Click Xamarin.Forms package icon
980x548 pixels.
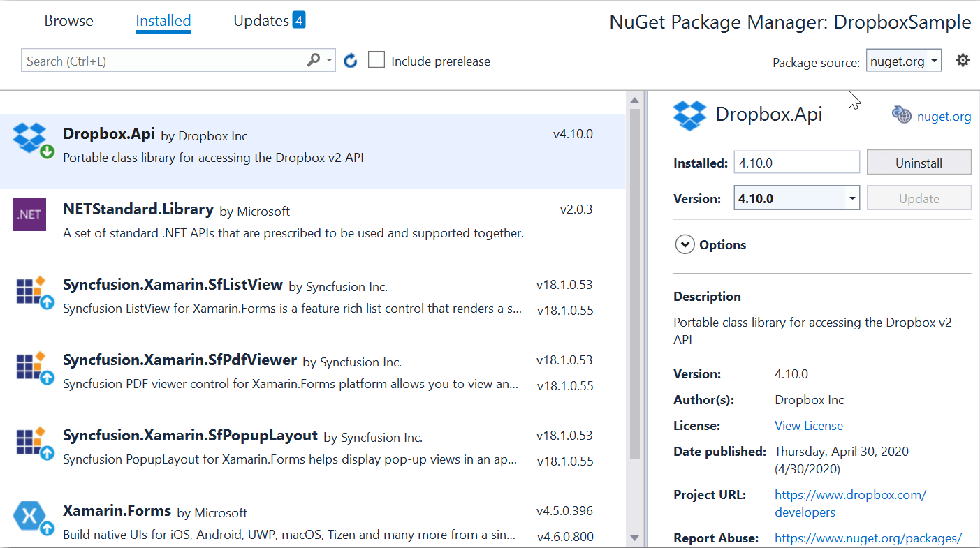pyautogui.click(x=31, y=517)
